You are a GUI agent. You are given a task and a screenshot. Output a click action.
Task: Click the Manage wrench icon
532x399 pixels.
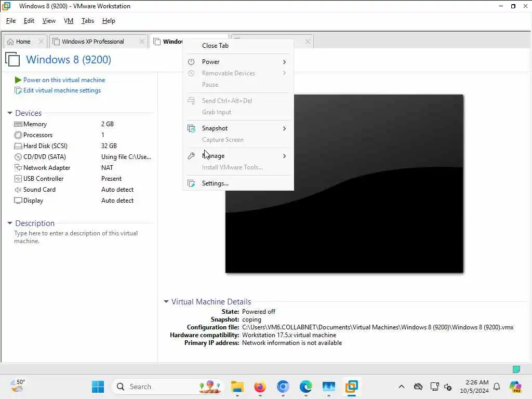click(191, 156)
